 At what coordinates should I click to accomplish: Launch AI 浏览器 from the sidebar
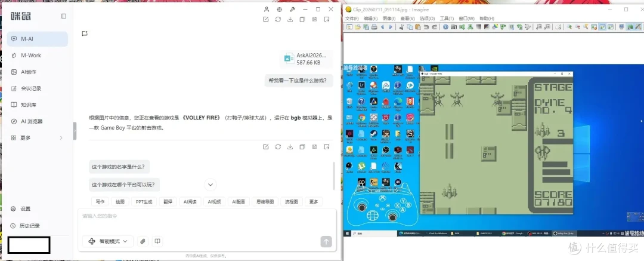[38, 121]
